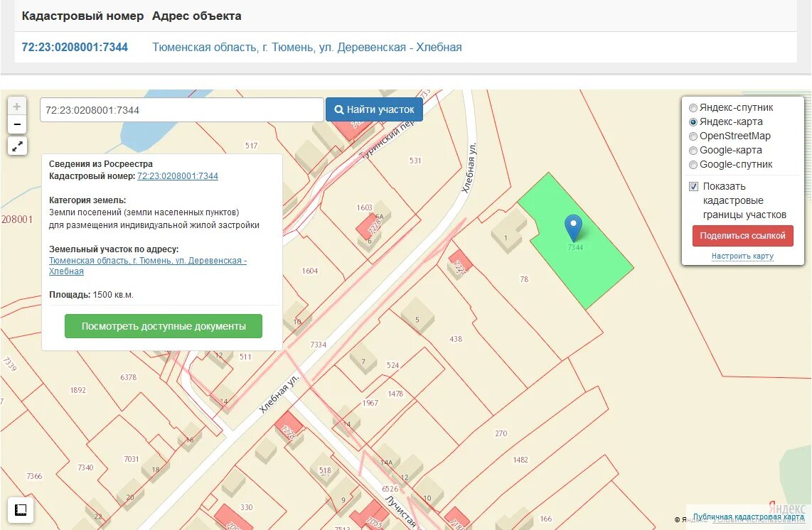Screen dimensions: 812x530
Task: Open address link Тюменская область in info panel
Action: pyautogui.click(x=148, y=266)
